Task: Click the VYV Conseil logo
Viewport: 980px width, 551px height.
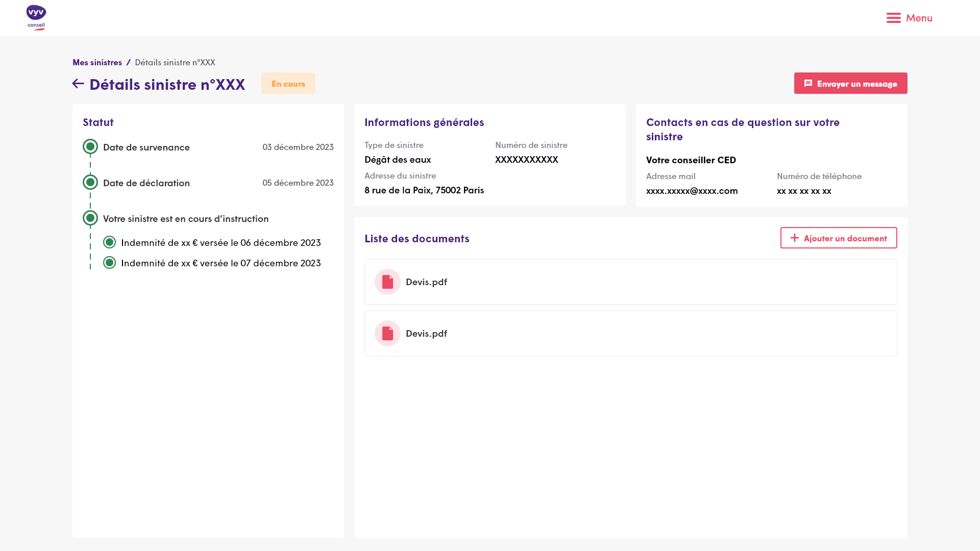Action: pyautogui.click(x=36, y=18)
